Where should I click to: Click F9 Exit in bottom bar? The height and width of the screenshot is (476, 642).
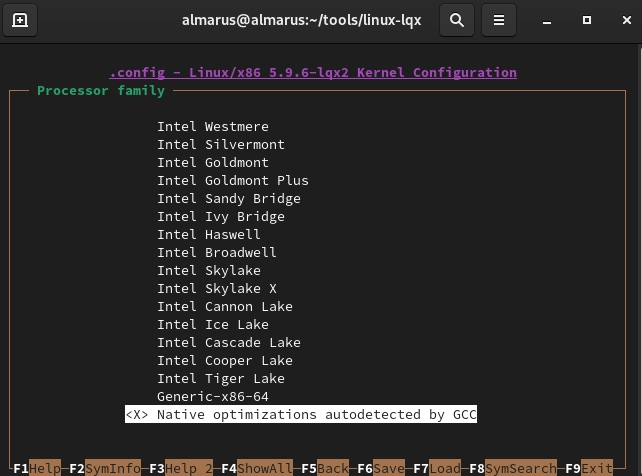click(589, 467)
